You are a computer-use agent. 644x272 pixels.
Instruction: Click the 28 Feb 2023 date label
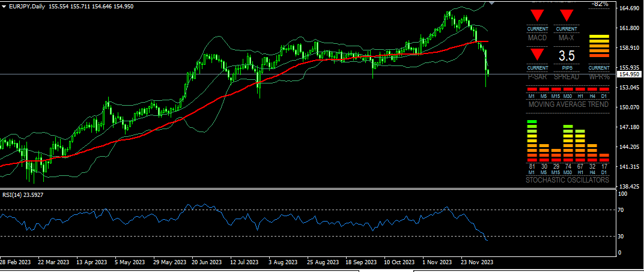coord(14,262)
